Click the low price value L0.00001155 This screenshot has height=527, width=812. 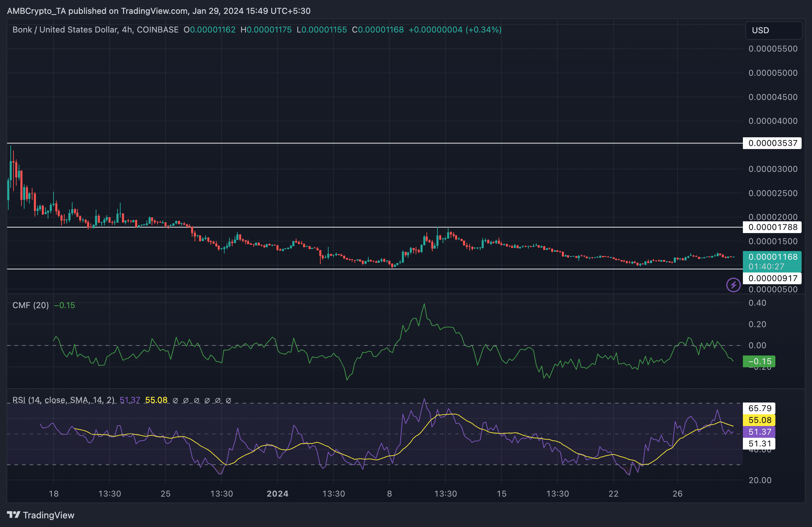click(322, 30)
